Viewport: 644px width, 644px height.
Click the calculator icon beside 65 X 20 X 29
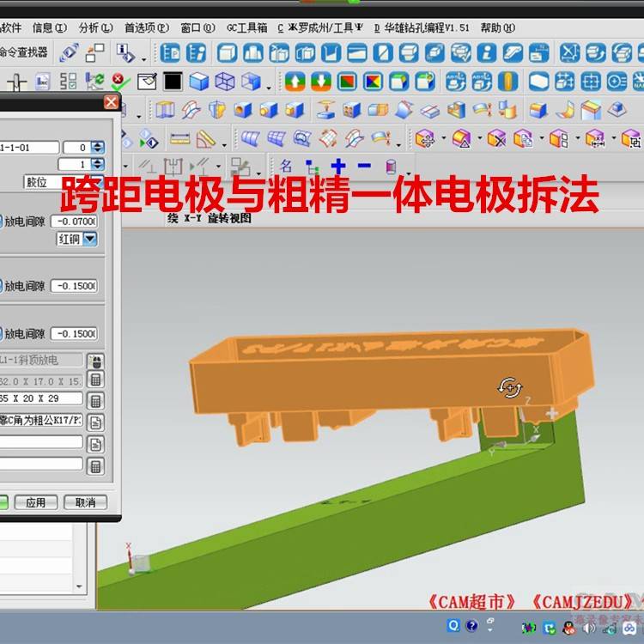coord(95,400)
